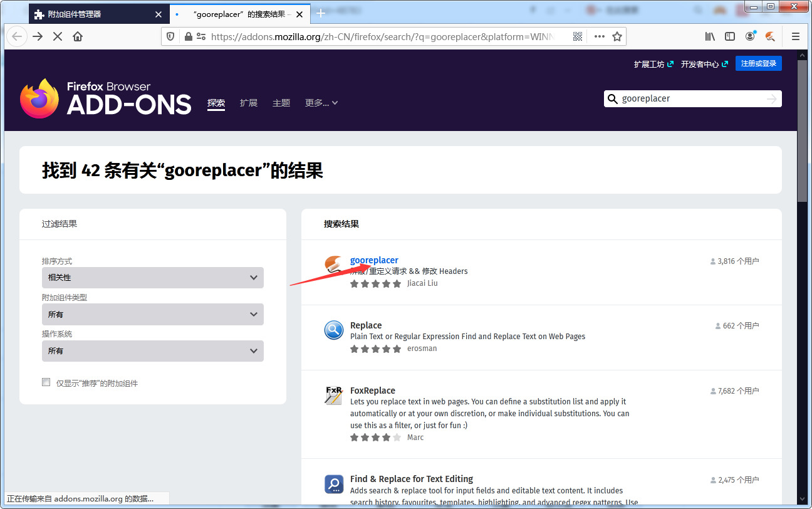Viewport: 812px width, 509px height.
Task: Open Find & Replace for Text Editing link
Action: tap(412, 479)
